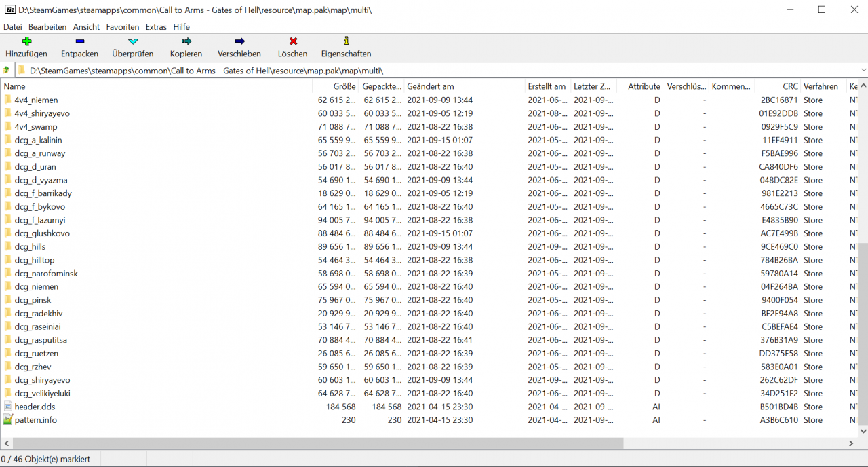This screenshot has height=467, width=868.
Task: Go up one folder level icon
Action: (x=6, y=70)
